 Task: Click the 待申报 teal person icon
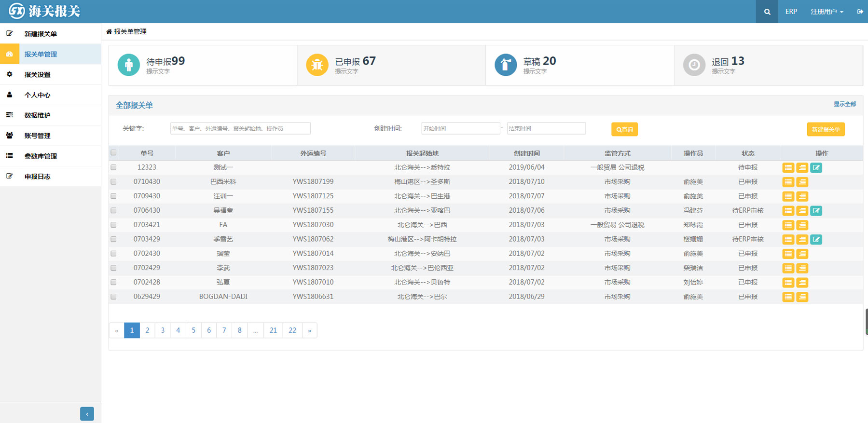pyautogui.click(x=129, y=65)
